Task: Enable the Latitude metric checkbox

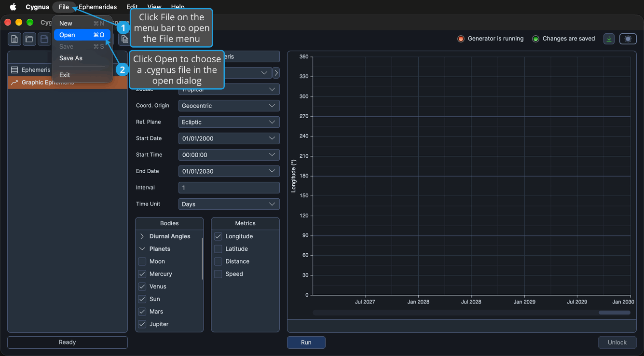Action: tap(218, 249)
